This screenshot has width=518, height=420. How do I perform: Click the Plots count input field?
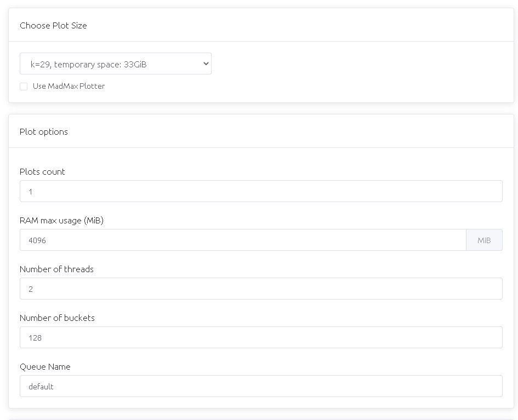[x=261, y=191]
